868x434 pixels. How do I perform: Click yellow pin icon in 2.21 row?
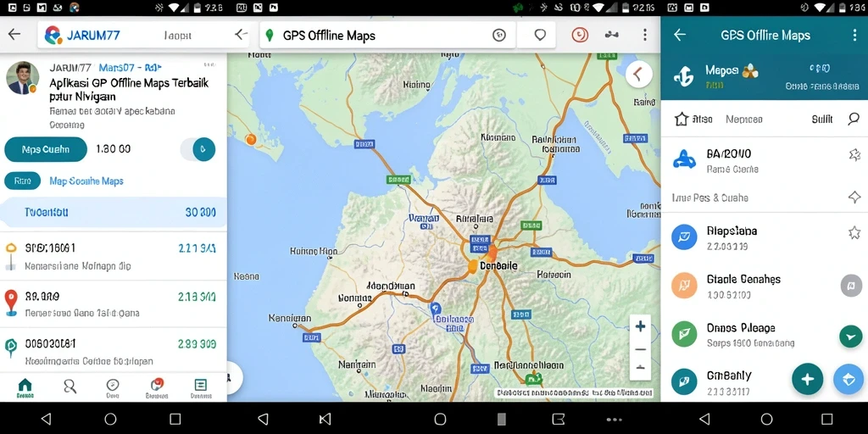coord(10,256)
